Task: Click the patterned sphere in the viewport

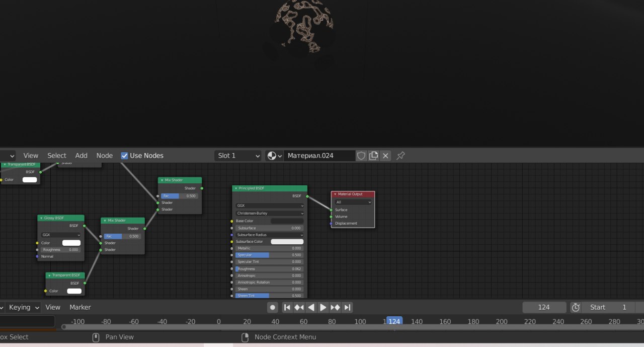Action: pos(304,25)
